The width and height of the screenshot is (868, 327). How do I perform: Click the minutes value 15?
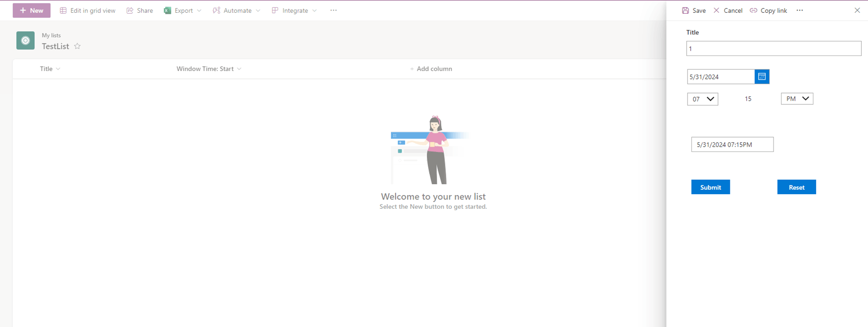click(748, 99)
